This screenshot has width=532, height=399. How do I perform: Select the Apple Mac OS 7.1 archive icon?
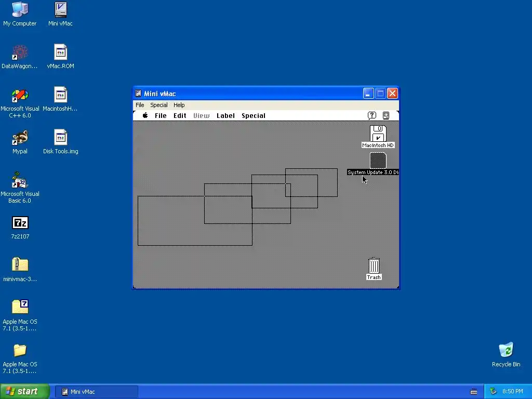20,315
